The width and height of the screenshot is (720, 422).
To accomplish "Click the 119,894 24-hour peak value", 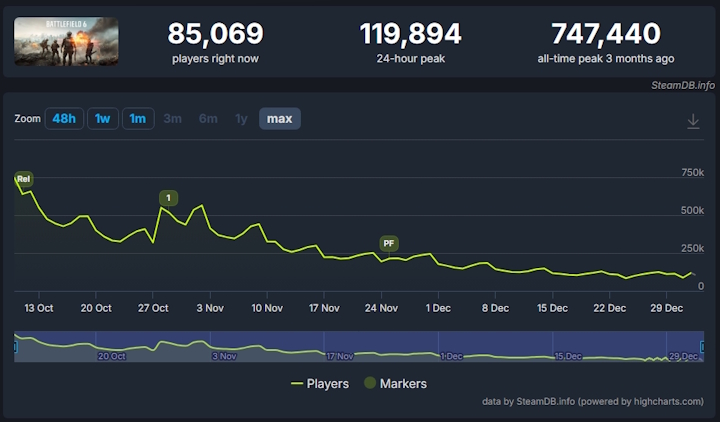I will coord(411,34).
